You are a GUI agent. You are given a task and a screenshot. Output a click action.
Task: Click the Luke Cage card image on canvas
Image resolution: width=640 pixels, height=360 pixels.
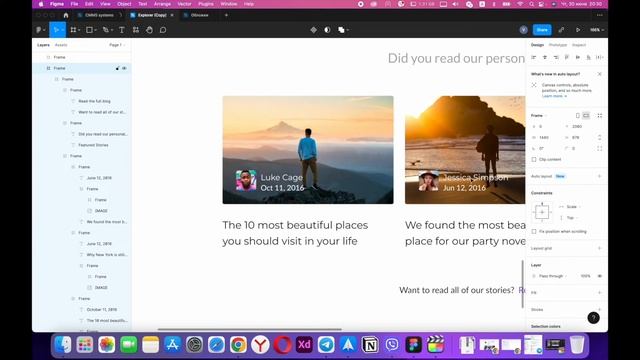click(x=308, y=150)
